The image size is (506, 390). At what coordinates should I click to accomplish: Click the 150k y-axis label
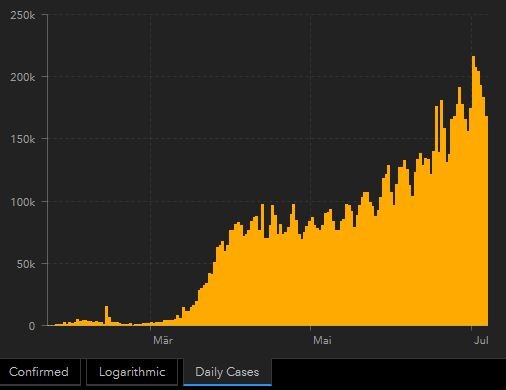(22, 139)
